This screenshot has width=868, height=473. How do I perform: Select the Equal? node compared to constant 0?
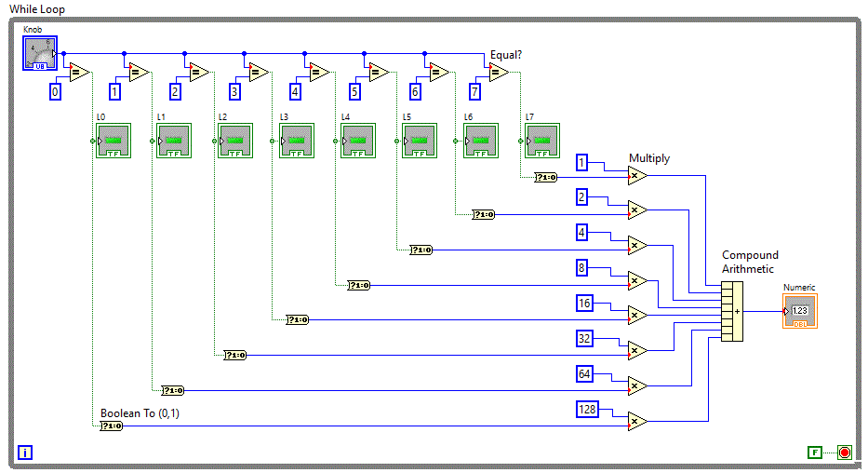(78, 73)
